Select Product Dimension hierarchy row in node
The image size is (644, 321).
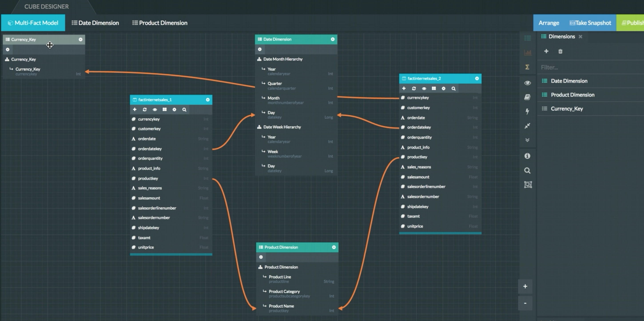tap(297, 267)
